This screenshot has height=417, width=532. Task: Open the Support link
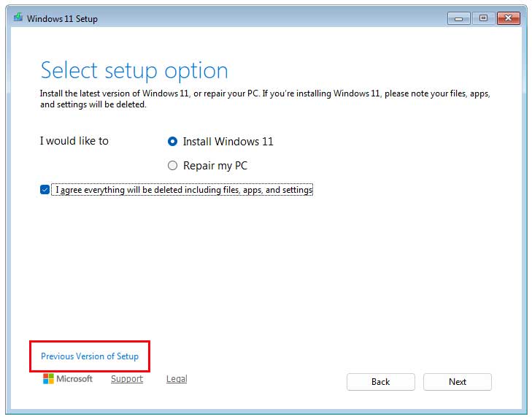click(127, 378)
